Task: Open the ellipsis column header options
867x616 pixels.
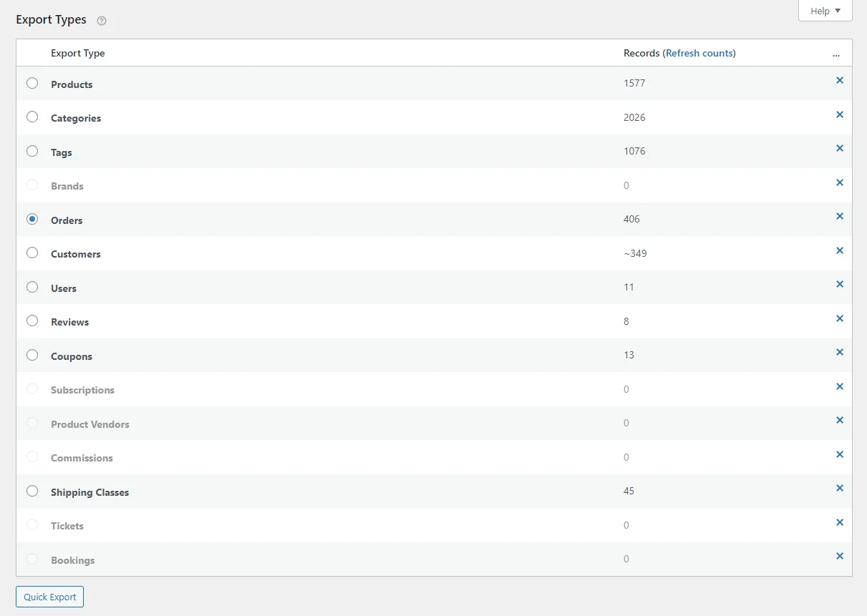Action: point(836,54)
